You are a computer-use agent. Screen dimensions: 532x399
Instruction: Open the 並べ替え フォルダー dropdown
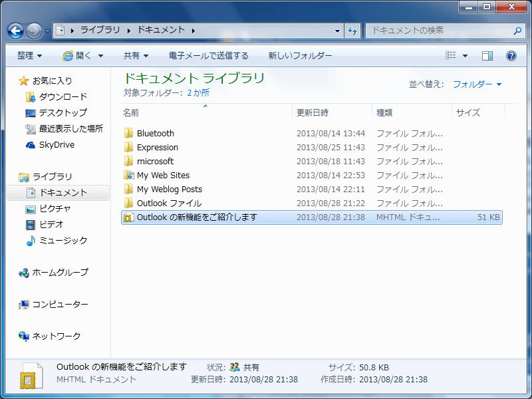pyautogui.click(x=477, y=84)
